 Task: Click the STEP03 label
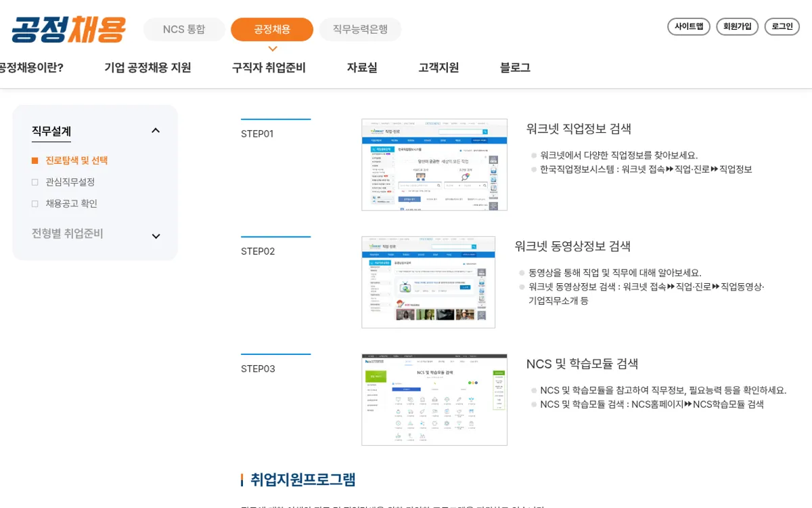(x=258, y=369)
